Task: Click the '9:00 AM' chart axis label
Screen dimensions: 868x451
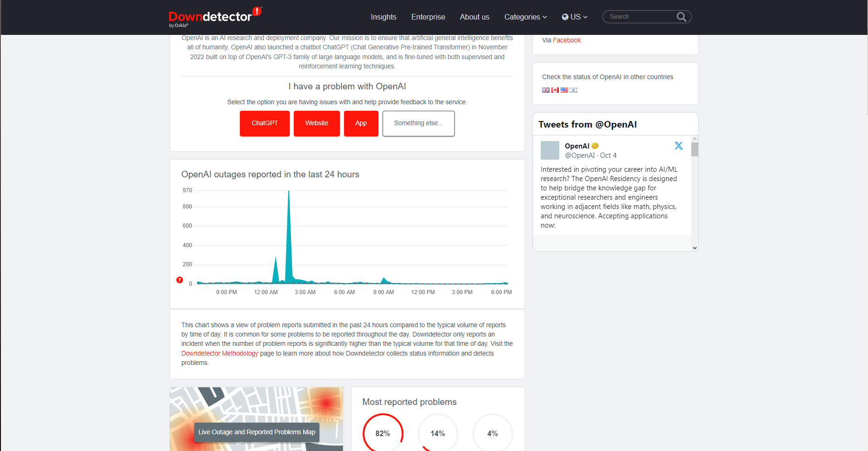Action: pos(384,292)
